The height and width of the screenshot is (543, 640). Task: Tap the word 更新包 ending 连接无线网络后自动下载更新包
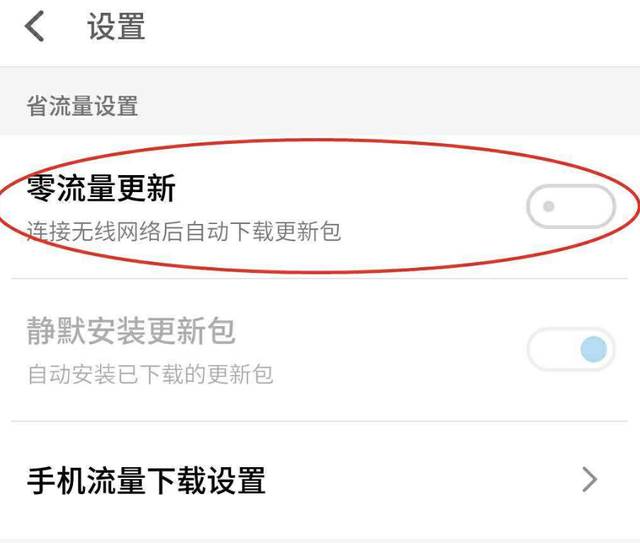point(308,231)
